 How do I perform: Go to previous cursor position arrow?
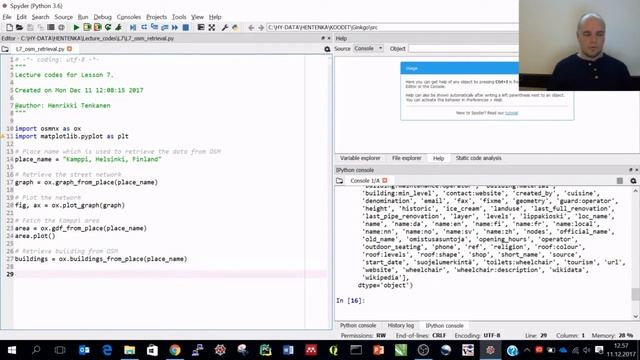pos(251,27)
